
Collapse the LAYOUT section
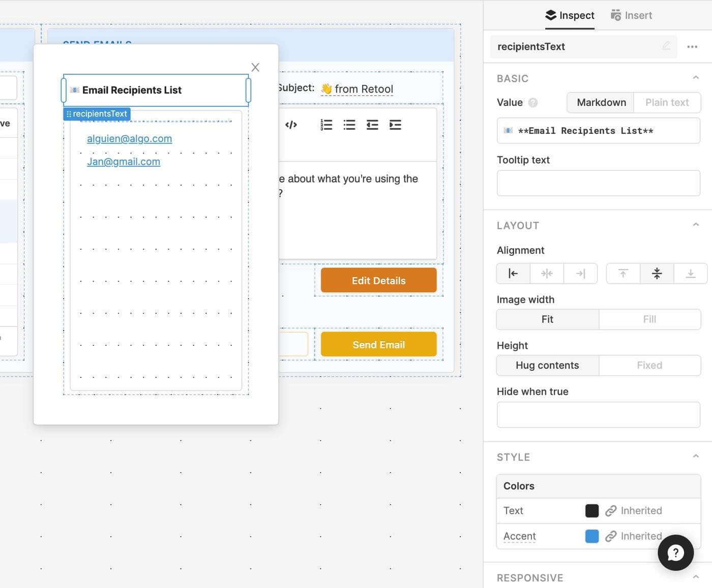(696, 225)
